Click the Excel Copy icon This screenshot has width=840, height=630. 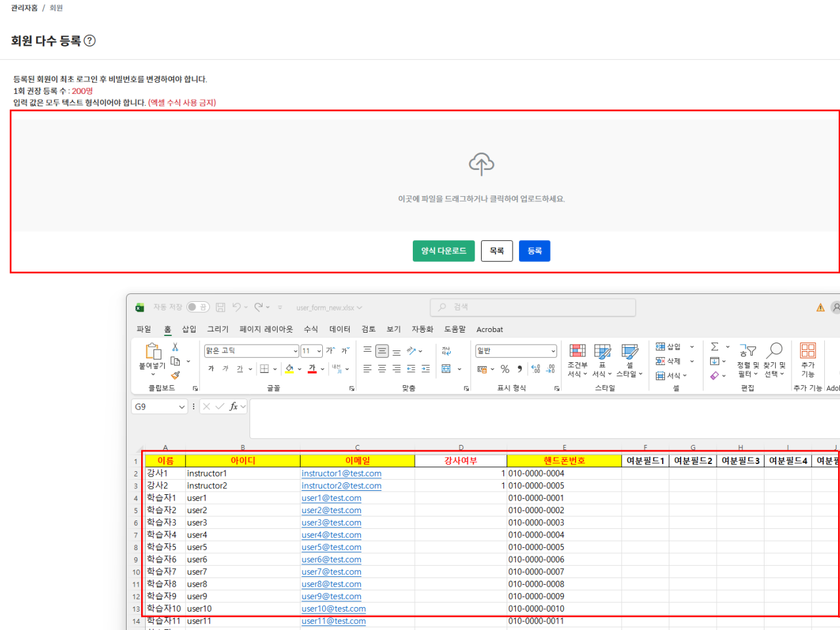tap(175, 361)
